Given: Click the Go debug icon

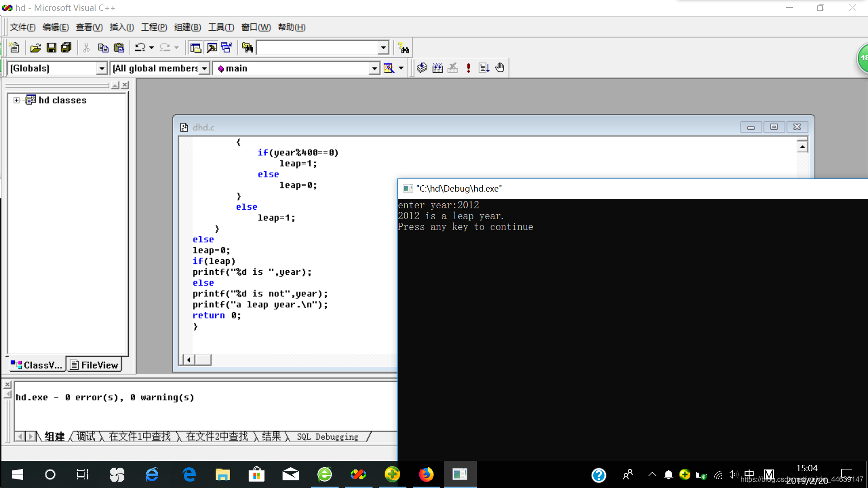Looking at the screenshot, I should click(x=484, y=68).
